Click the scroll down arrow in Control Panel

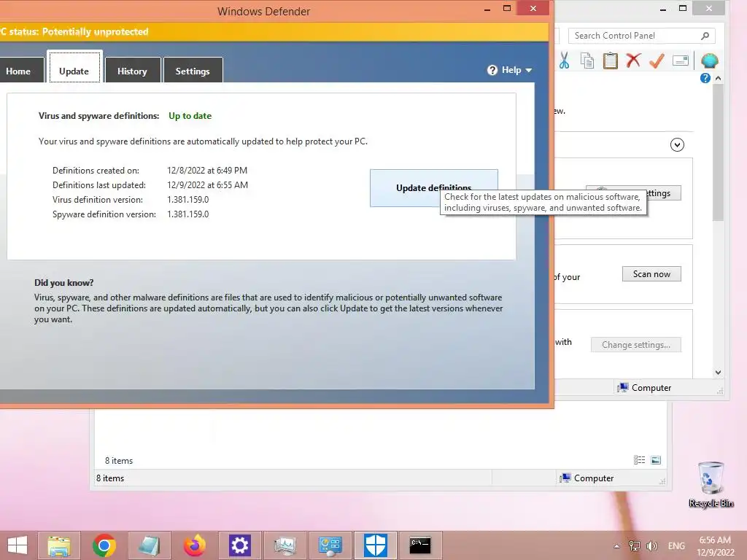tap(719, 373)
